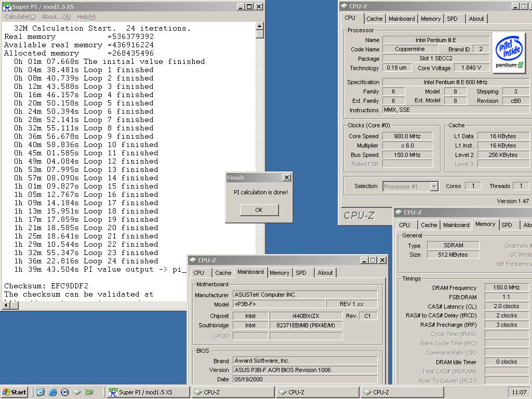Open the Help menu in Super PI
This screenshot has height=399, width=532.
(86, 17)
